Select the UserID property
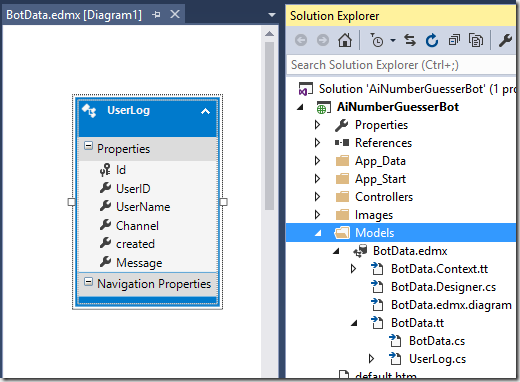 click(x=133, y=189)
